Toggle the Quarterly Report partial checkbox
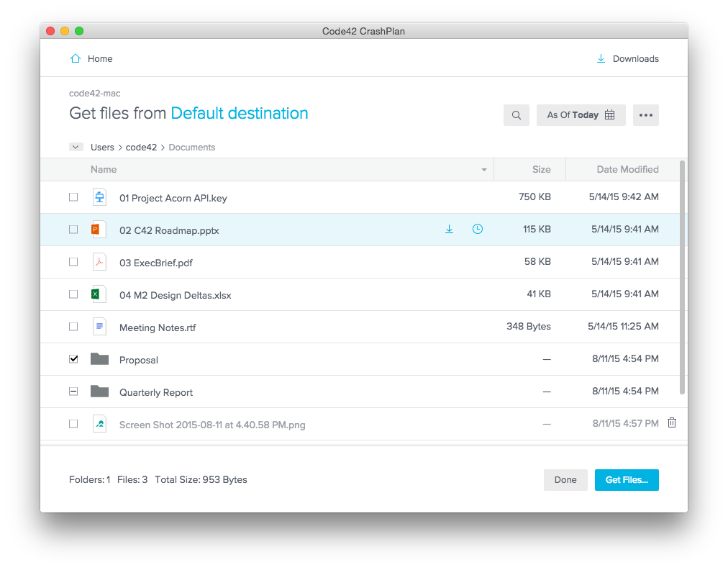Viewport: 728px width, 570px height. click(x=73, y=392)
